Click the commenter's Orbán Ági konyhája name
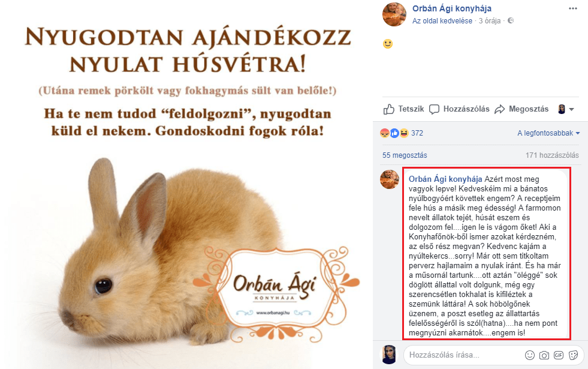The width and height of the screenshot is (588, 369). (445, 179)
